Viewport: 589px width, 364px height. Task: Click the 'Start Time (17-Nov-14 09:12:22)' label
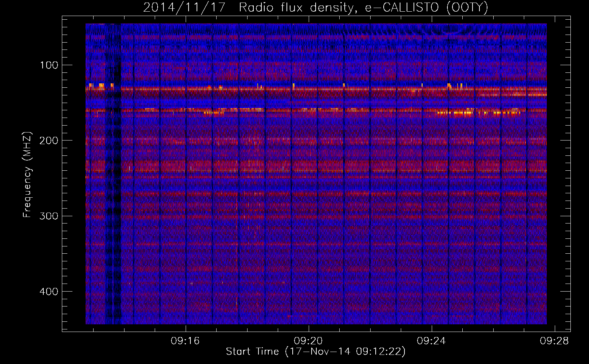[x=316, y=352]
